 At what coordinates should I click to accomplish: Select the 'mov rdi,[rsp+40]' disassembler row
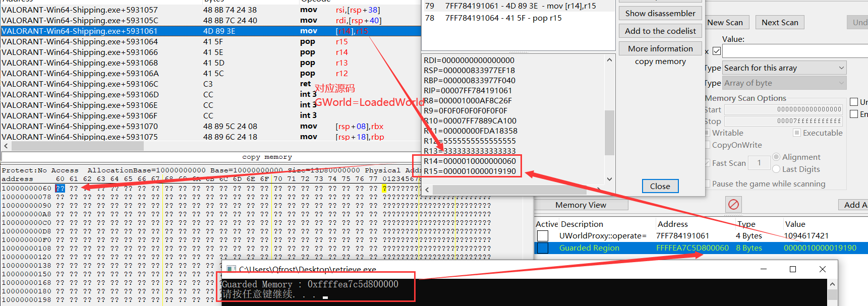pos(211,20)
